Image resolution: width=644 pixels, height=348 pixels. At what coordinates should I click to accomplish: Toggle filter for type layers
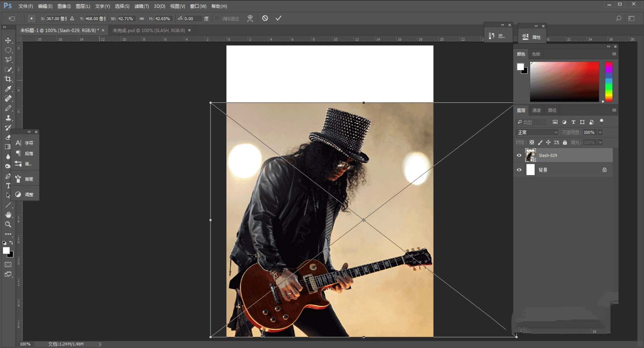(573, 122)
